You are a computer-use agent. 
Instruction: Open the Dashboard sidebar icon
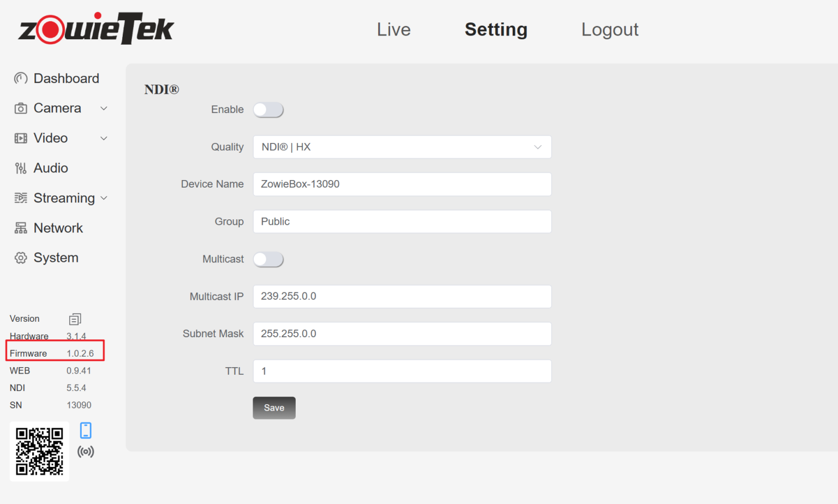point(20,78)
